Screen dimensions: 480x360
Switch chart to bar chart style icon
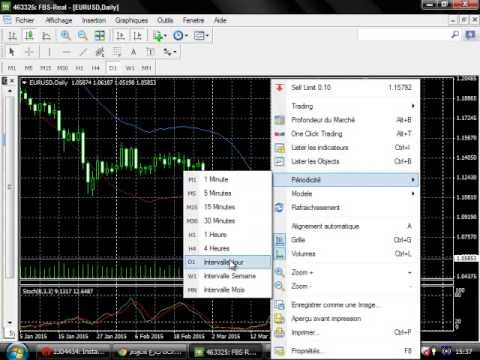pyautogui.click(x=12, y=36)
